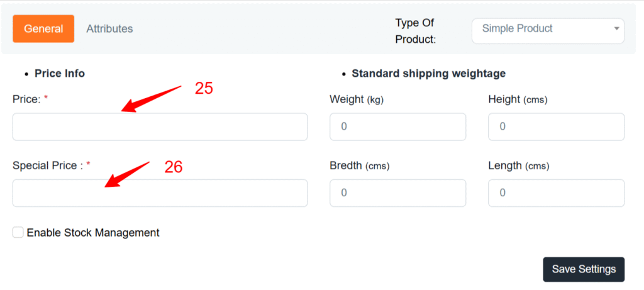Screen dimensions: 644x290
Task: Switch to the General tab
Action: (43, 29)
